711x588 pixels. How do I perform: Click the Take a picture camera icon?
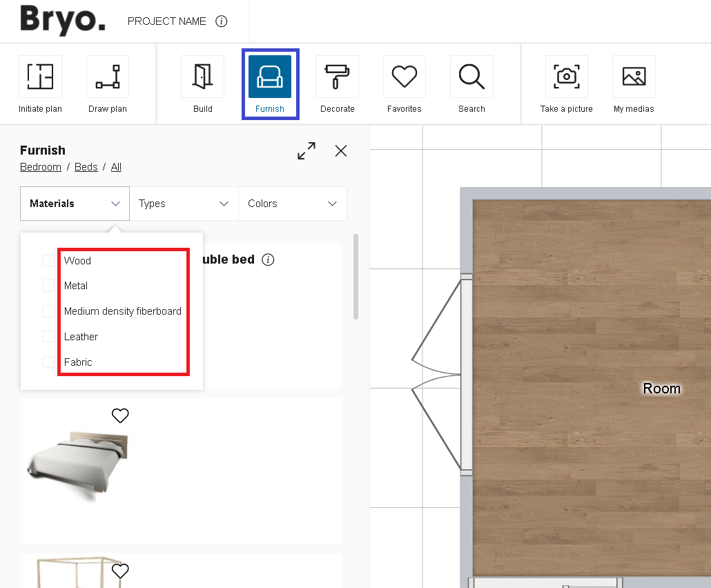[x=566, y=77]
